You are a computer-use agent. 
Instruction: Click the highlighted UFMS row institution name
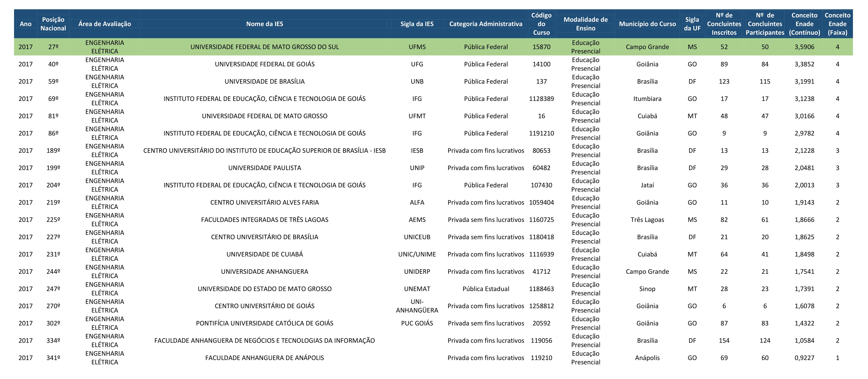click(265, 47)
